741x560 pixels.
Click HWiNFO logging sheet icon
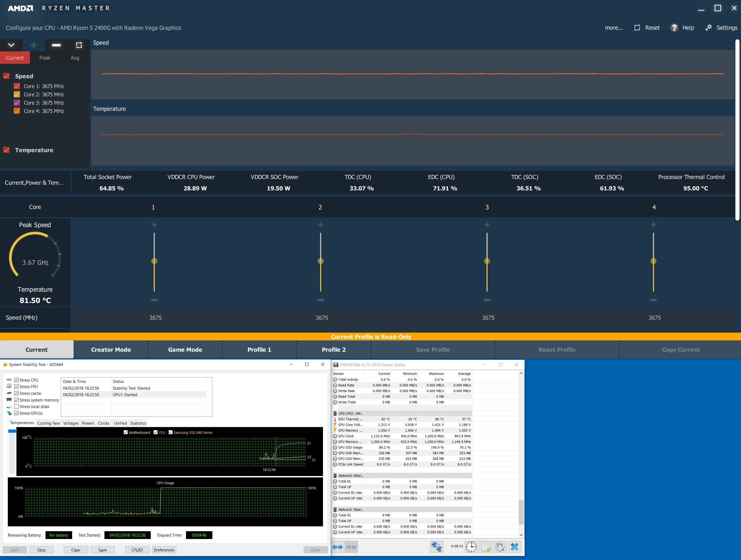coord(486,547)
